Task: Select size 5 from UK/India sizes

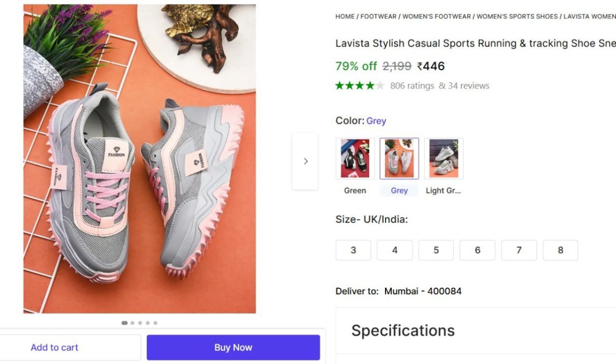Action: click(436, 250)
